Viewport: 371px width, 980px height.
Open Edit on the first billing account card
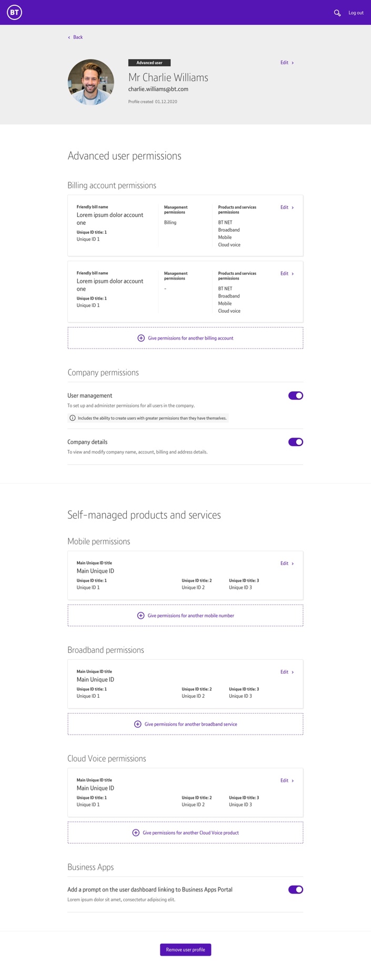coord(287,207)
